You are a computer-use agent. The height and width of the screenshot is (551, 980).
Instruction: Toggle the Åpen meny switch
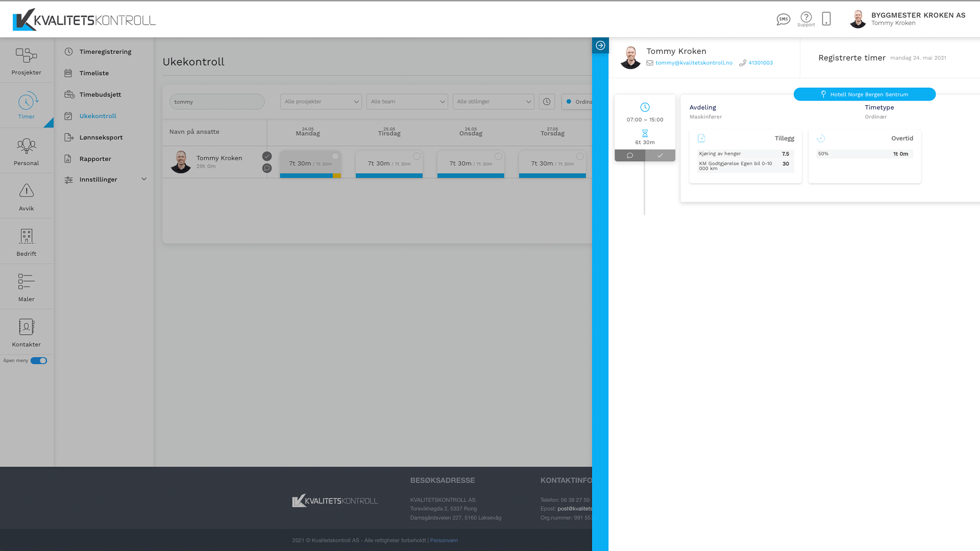click(x=39, y=361)
